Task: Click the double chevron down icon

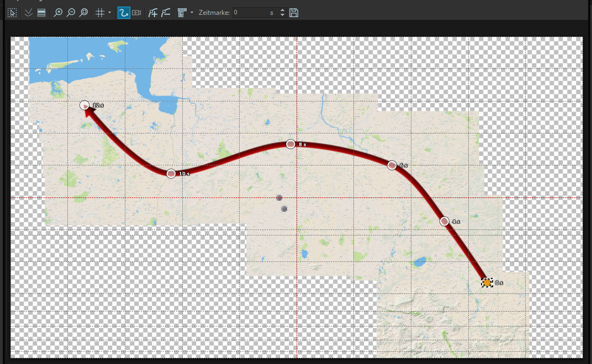Action: point(28,12)
